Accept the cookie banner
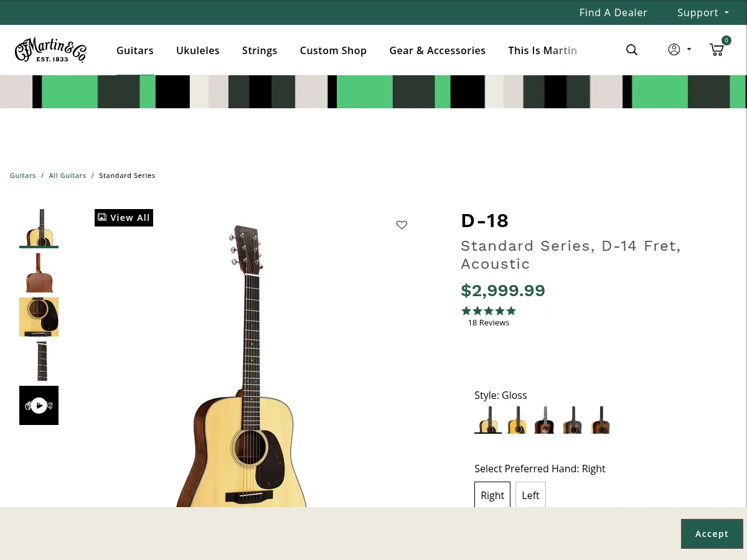 tap(712, 534)
